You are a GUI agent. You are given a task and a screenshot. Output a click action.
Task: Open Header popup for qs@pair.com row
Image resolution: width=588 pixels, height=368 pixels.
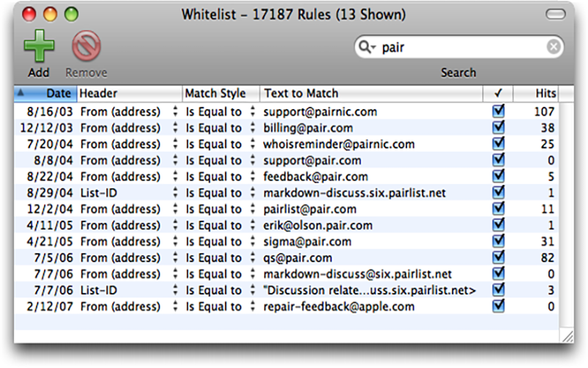tap(175, 258)
